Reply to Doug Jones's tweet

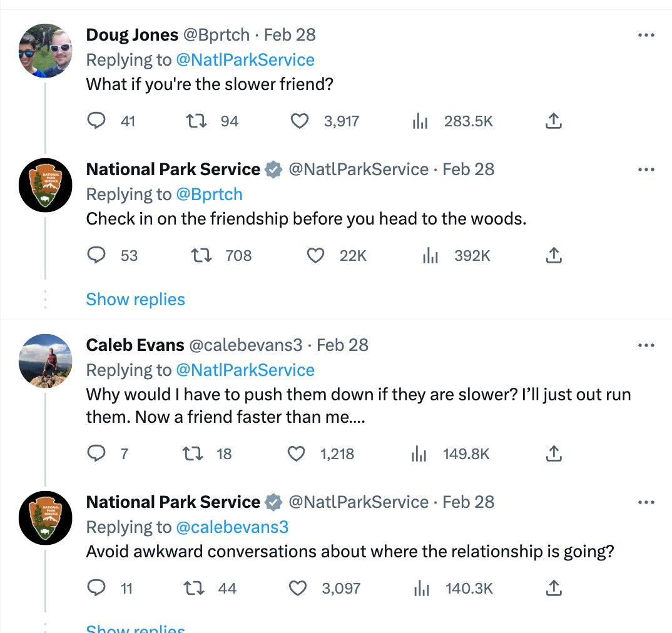tap(96, 121)
